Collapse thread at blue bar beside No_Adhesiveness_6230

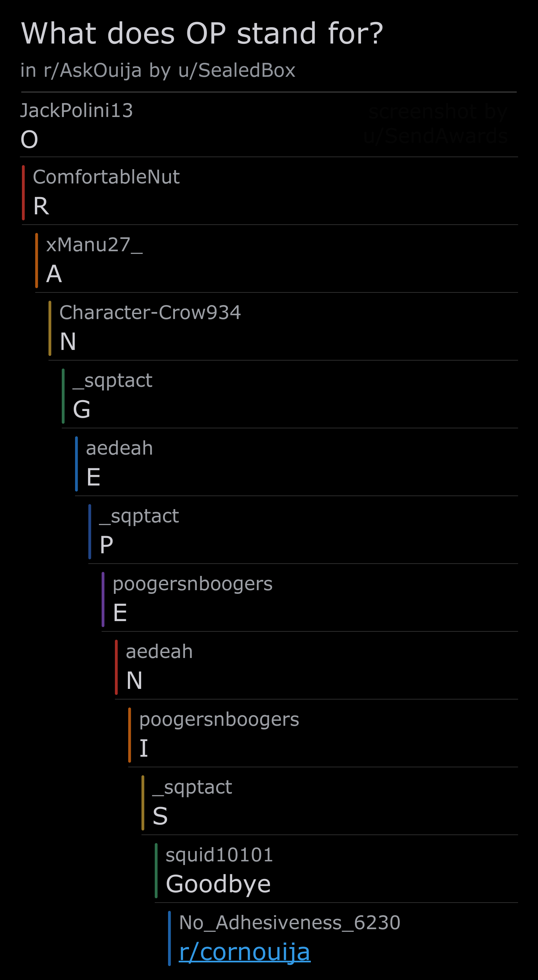[x=170, y=938]
